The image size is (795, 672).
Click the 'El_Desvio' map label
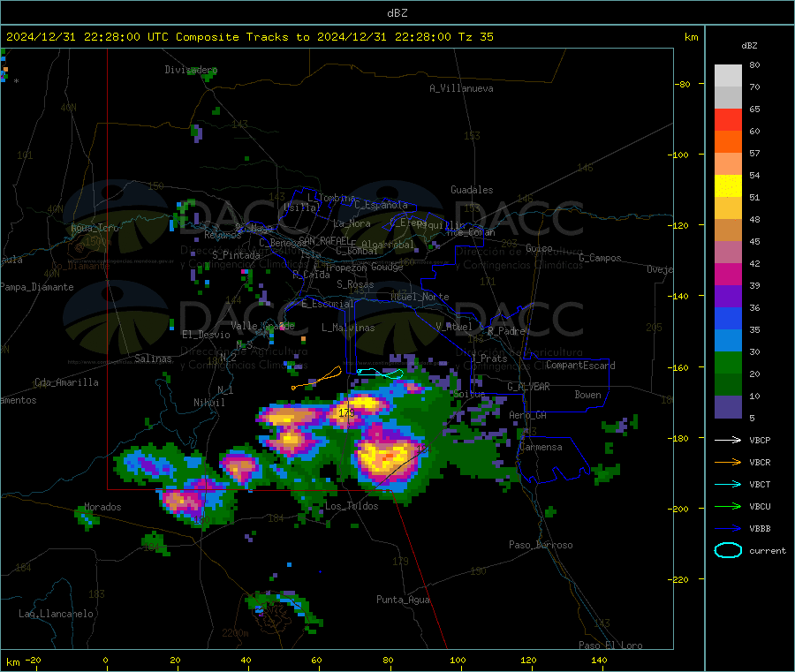206,335
